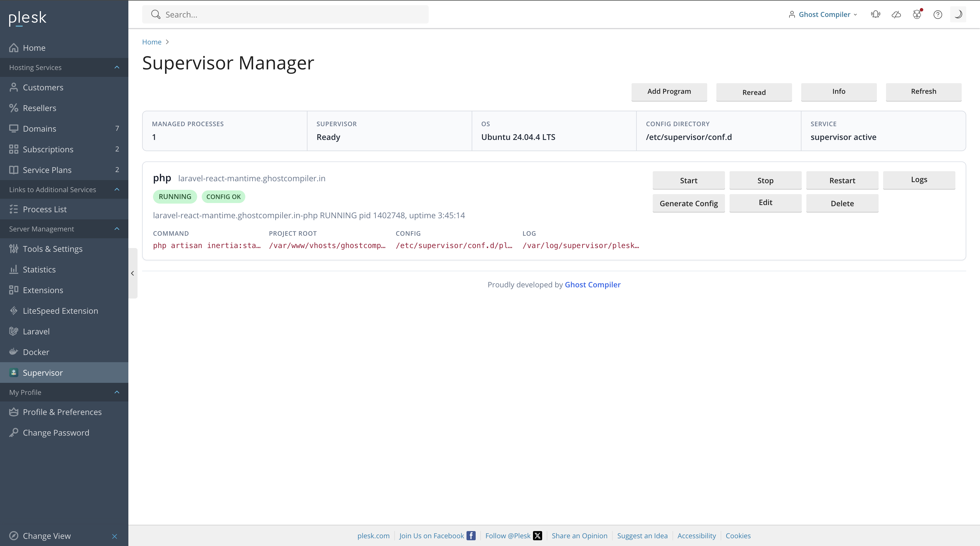Click the RUNNING status badge
This screenshot has height=546, width=980.
[x=175, y=197]
